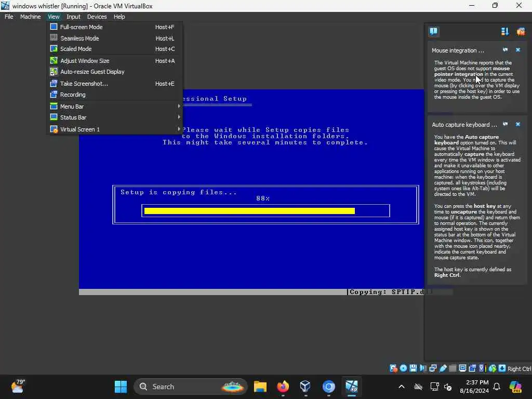Click Adjust Window Size menu item
Image resolution: width=532 pixels, height=399 pixels.
pyautogui.click(x=115, y=61)
